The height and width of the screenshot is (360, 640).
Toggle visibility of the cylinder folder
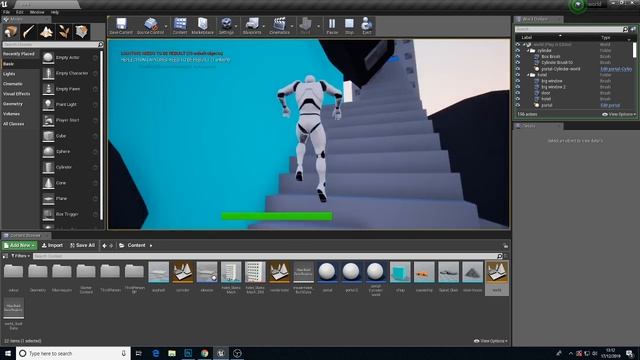pyautogui.click(x=518, y=51)
